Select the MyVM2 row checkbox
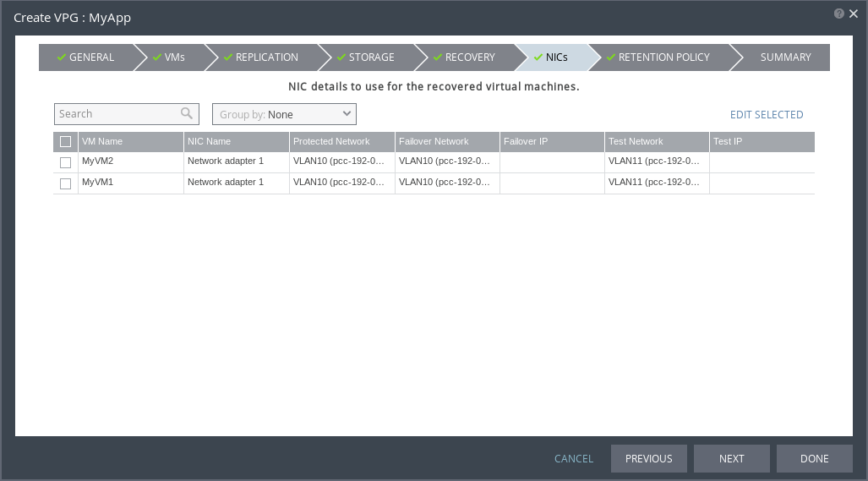Viewport: 868px width, 481px height. (x=66, y=162)
